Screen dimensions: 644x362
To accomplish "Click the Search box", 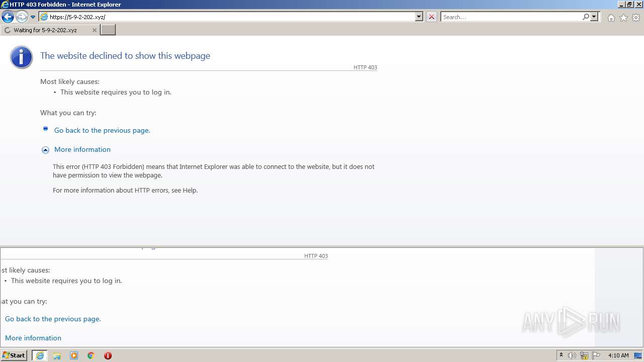I will 511,17.
